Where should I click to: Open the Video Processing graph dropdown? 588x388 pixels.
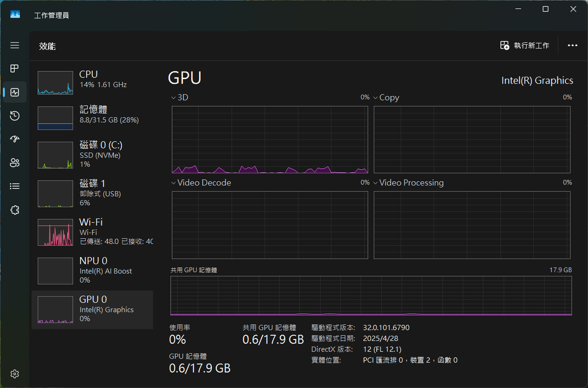tap(375, 183)
